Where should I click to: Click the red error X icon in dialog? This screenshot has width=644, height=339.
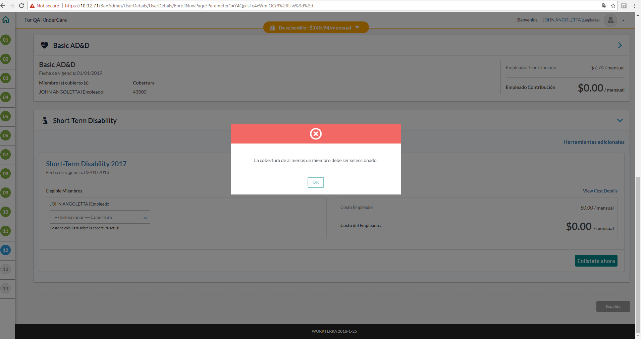(316, 134)
